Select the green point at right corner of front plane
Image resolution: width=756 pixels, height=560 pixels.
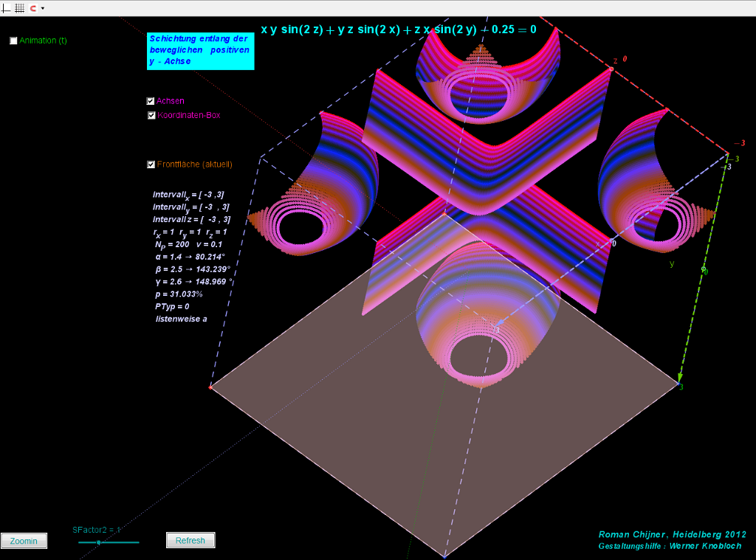(678, 384)
